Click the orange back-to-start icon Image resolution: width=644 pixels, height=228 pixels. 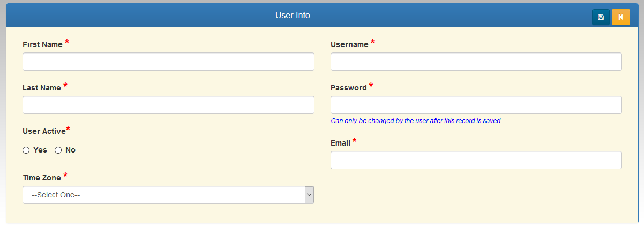tap(620, 17)
